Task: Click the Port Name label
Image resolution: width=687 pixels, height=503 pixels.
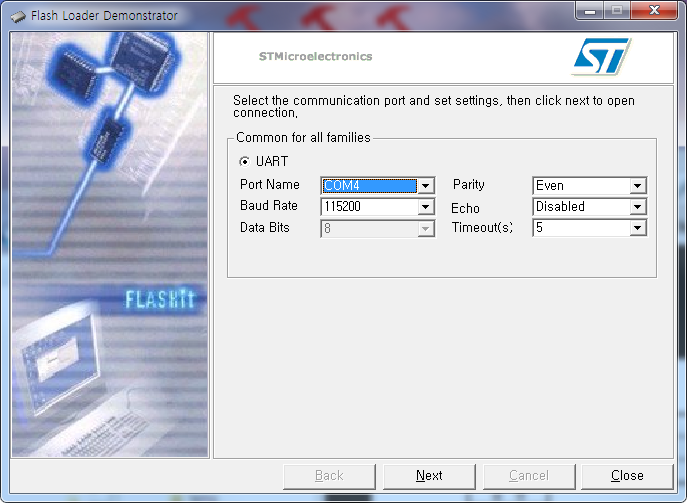Action: tap(270, 185)
